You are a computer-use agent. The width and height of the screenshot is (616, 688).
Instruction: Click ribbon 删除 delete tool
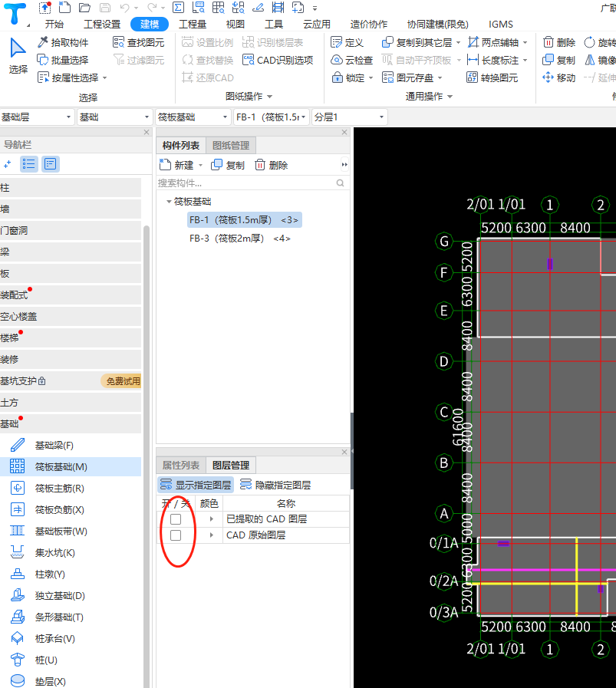click(x=559, y=42)
